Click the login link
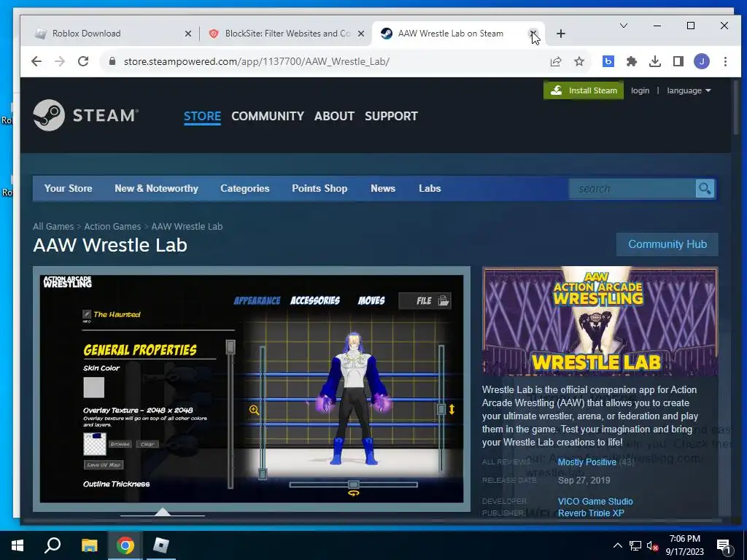This screenshot has width=747, height=560. [640, 90]
